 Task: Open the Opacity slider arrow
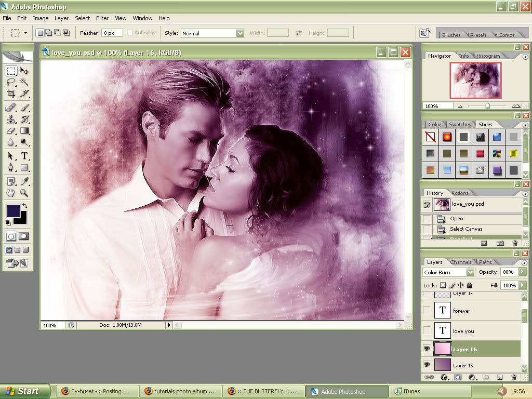pos(522,272)
